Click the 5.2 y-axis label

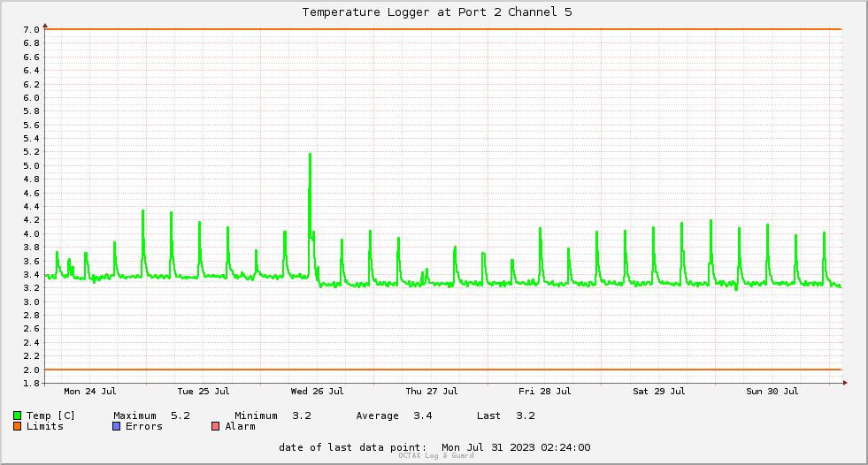[32, 152]
